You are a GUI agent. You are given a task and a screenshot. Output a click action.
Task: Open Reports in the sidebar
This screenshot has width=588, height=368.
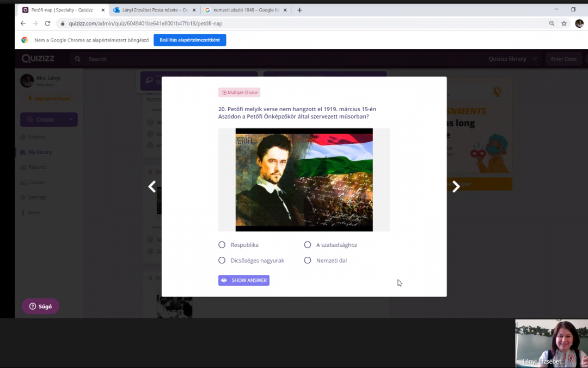pos(33,167)
